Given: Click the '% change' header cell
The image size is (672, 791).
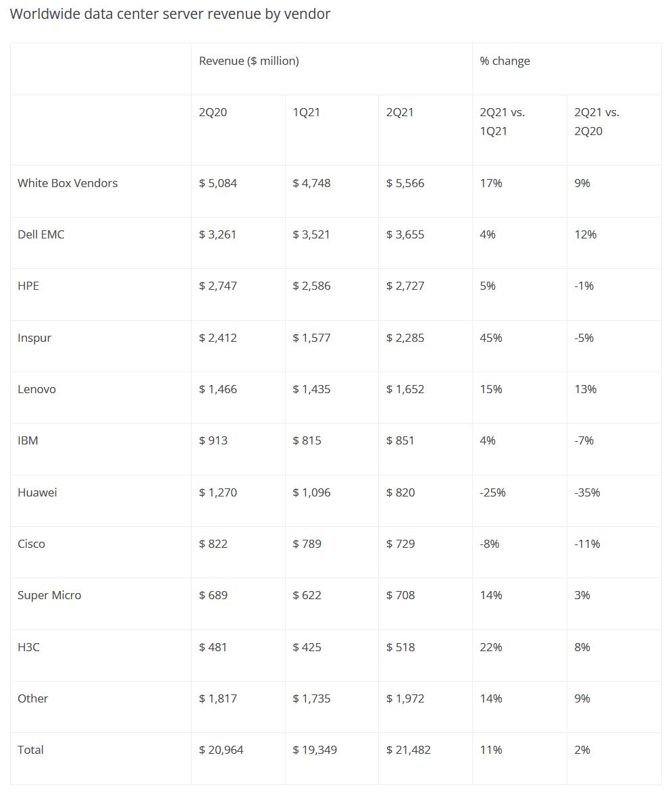Looking at the screenshot, I should pos(505,61).
